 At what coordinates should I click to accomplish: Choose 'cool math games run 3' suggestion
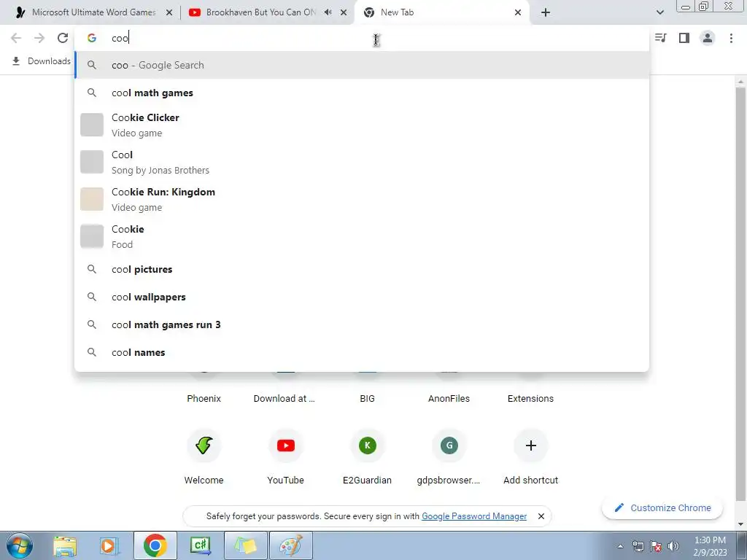coord(362,324)
